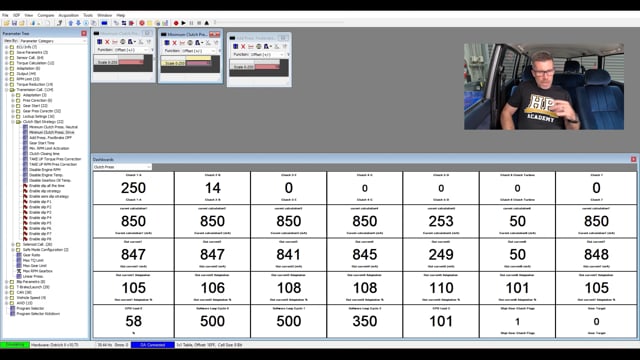Click the red circle icon beside yellow square
Viewport: 640px width, 360px height.
tap(142, 23)
